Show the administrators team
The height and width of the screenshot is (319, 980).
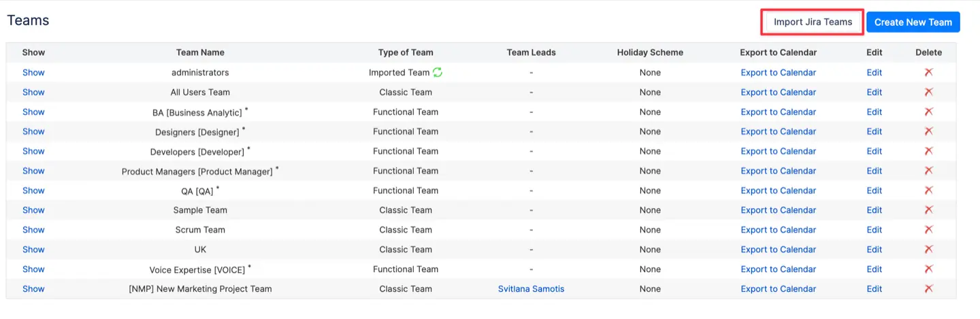pyautogui.click(x=33, y=72)
